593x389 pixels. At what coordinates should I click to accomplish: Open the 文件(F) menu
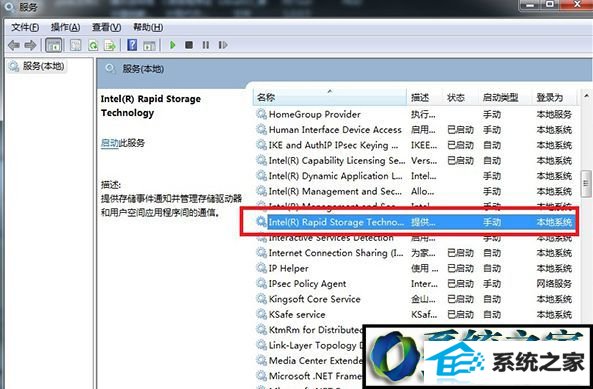tap(25, 27)
